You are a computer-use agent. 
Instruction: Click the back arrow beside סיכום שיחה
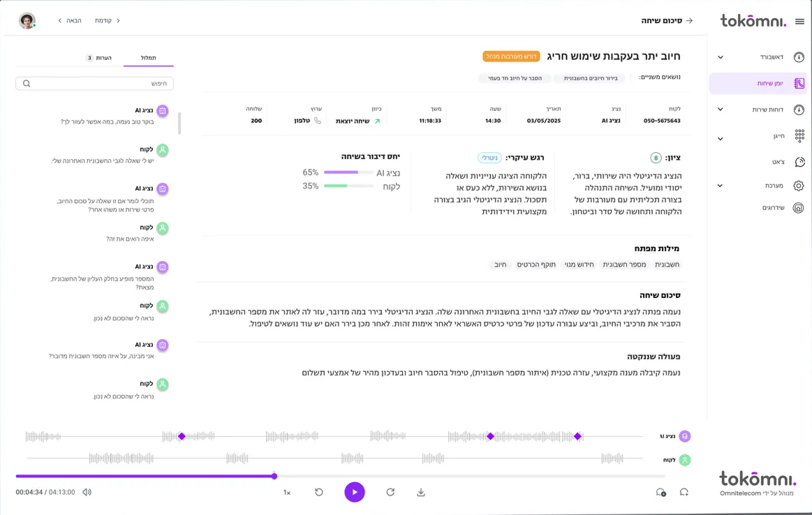pyautogui.click(x=689, y=21)
